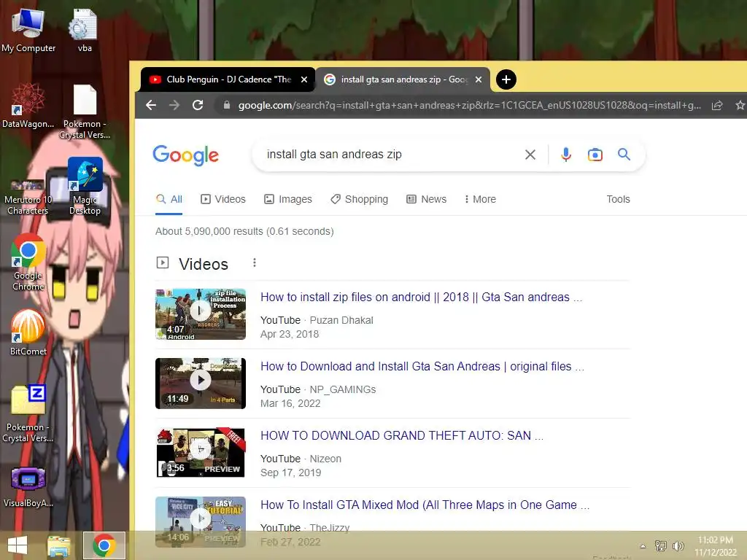The height and width of the screenshot is (560, 747).
Task: Open the Videos section three-dot options
Action: tap(255, 262)
